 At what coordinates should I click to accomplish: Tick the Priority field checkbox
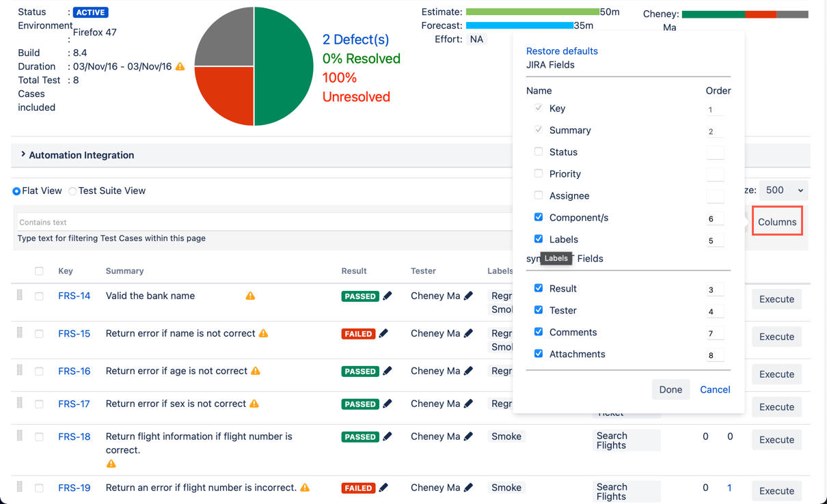coord(539,173)
